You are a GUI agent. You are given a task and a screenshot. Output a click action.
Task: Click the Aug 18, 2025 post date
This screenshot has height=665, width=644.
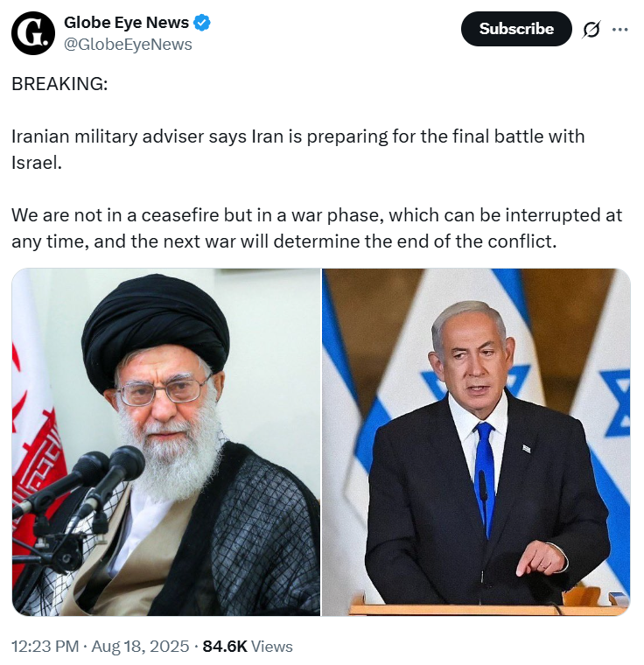pos(140,647)
